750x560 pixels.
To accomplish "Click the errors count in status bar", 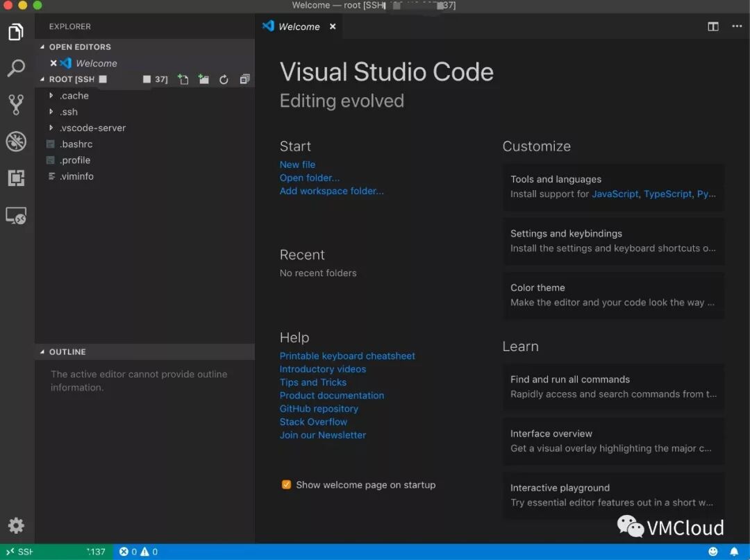I will tap(128, 552).
